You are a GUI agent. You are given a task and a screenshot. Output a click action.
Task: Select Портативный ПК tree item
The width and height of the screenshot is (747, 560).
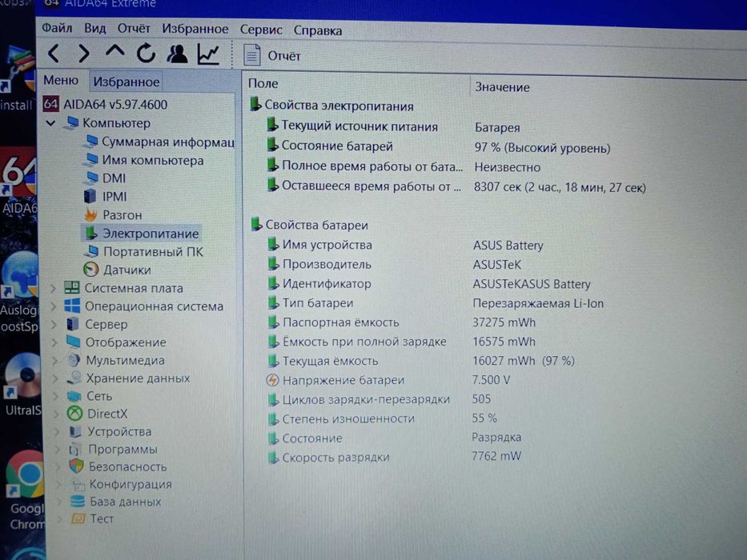click(x=144, y=251)
